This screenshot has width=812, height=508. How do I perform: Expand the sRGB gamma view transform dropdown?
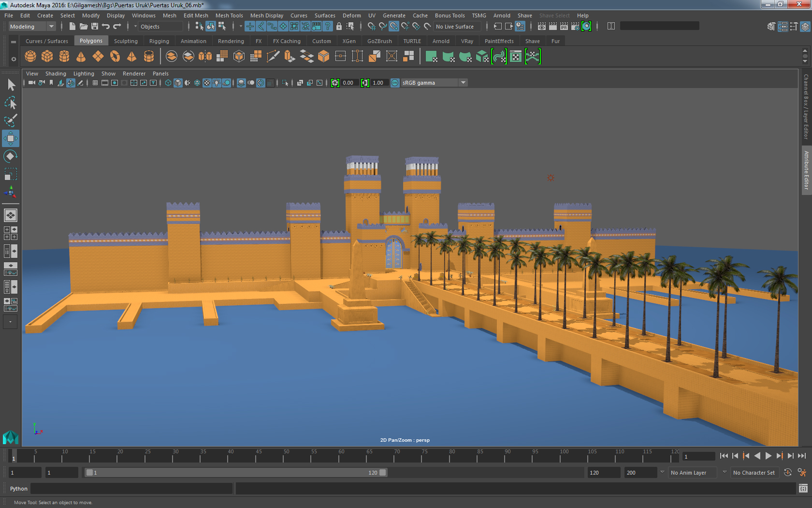463,83
